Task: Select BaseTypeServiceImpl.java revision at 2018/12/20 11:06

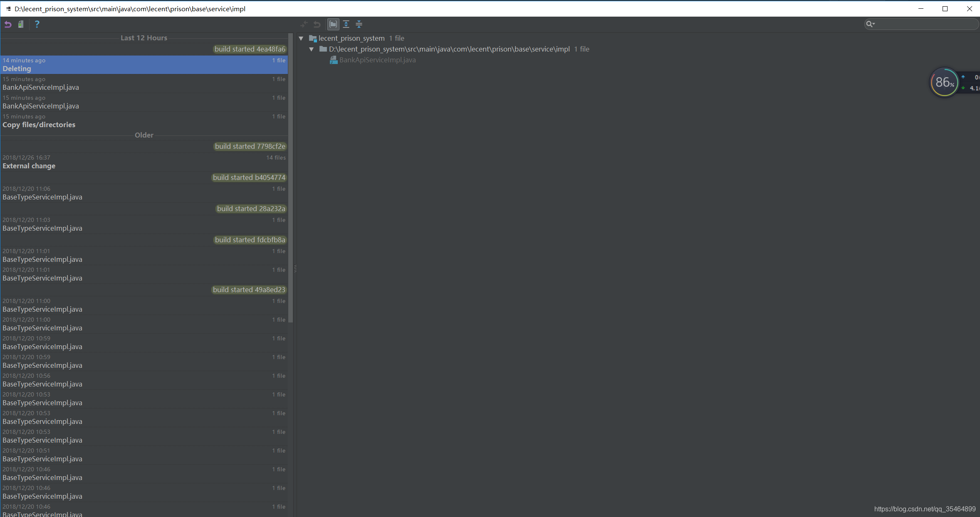Action: coord(144,193)
